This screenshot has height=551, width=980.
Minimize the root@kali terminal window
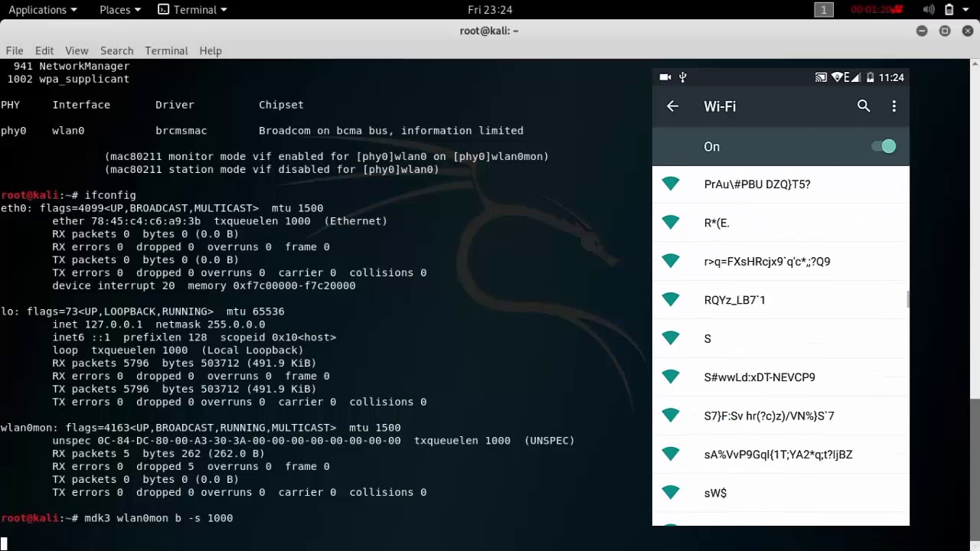coord(922,31)
